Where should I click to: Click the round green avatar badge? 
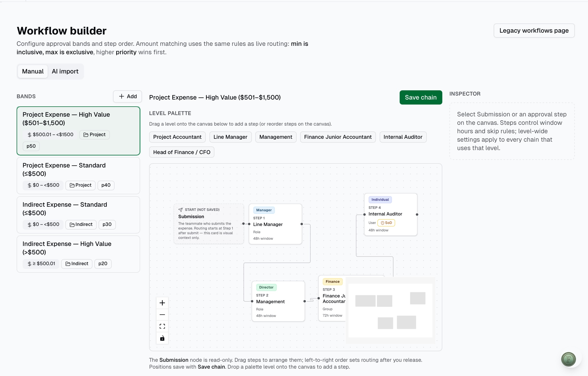click(569, 359)
